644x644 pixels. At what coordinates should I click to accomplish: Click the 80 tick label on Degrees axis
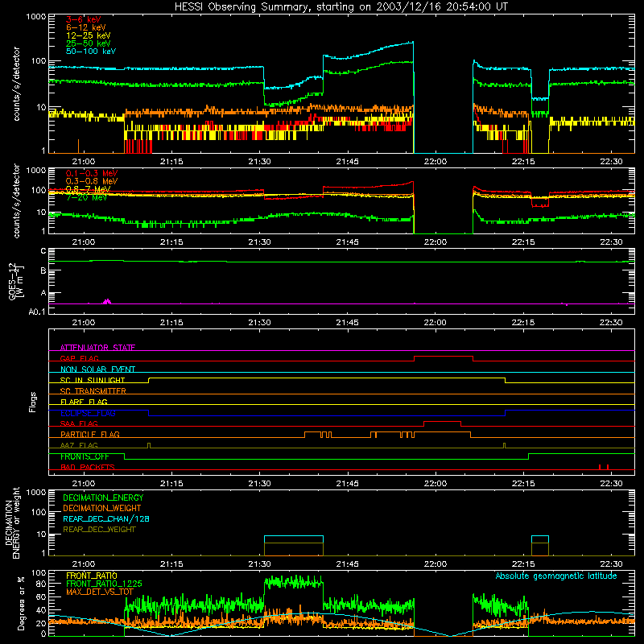(x=41, y=584)
